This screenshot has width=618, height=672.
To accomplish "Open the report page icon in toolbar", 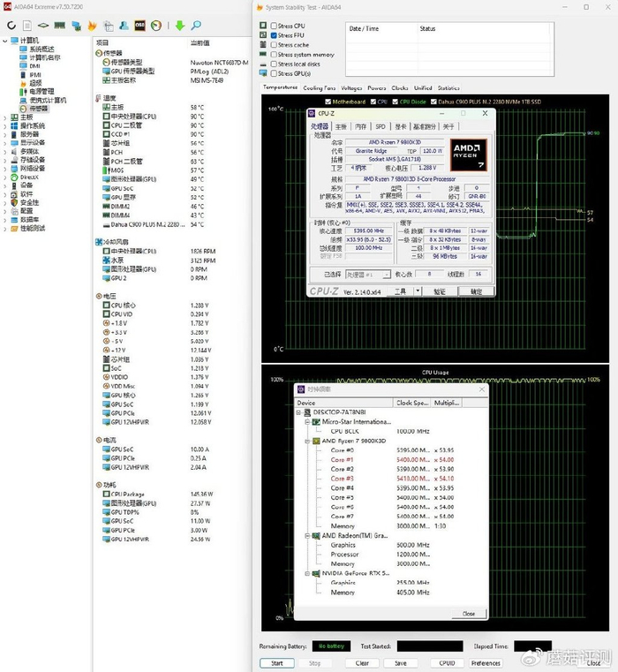I will [26, 26].
